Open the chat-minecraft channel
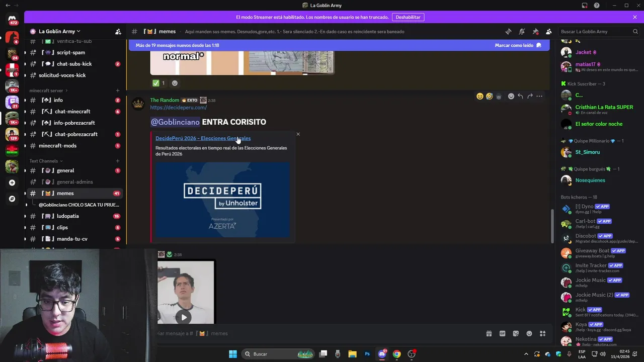 [75, 112]
